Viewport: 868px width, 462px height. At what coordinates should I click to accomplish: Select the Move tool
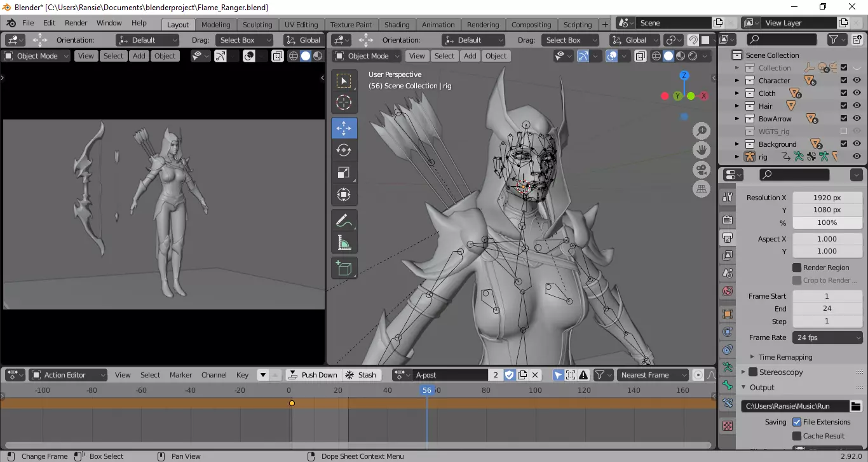click(344, 128)
